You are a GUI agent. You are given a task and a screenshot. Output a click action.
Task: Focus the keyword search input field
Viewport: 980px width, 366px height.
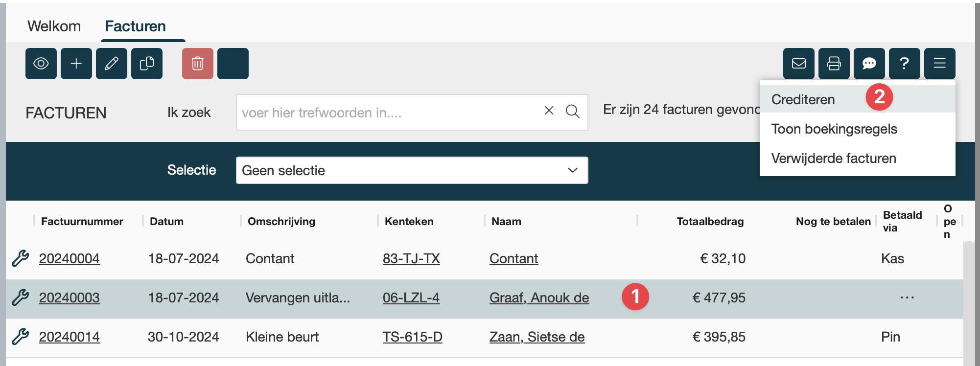click(x=387, y=113)
